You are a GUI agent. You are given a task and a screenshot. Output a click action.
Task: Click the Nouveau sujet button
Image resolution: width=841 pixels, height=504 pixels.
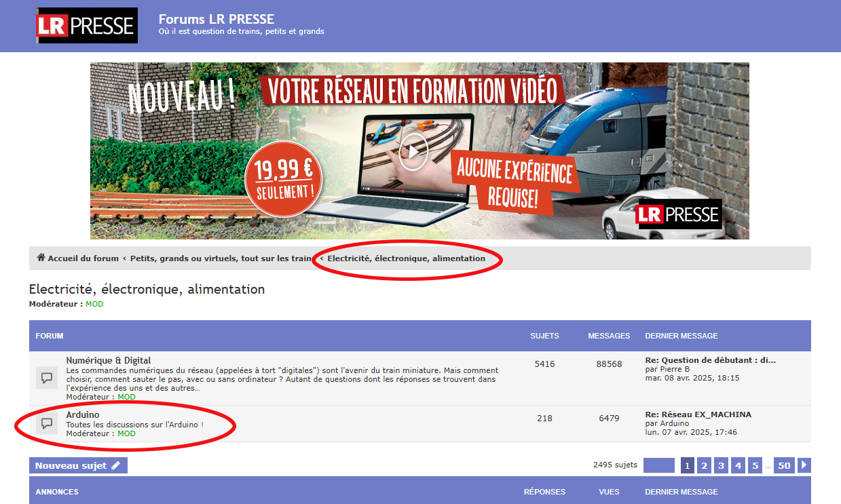point(78,465)
